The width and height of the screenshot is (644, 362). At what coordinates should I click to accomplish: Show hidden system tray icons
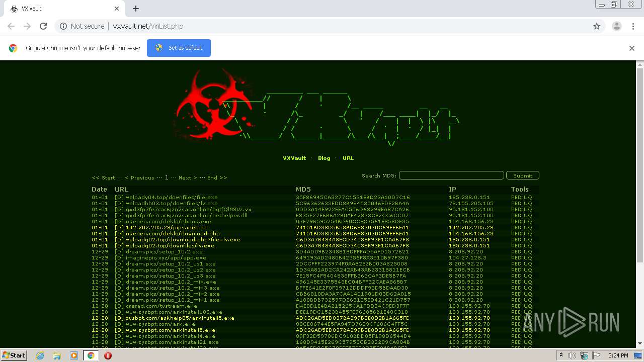point(561,355)
